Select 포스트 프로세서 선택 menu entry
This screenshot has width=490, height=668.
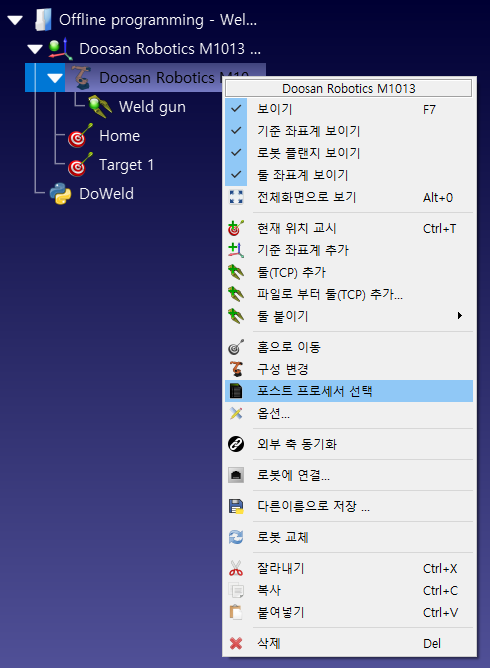pos(349,391)
